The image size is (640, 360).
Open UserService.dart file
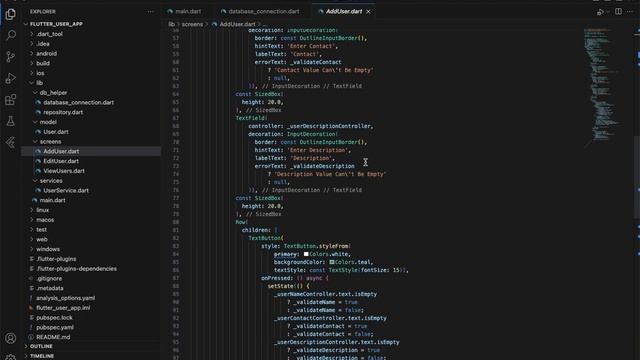click(x=66, y=191)
